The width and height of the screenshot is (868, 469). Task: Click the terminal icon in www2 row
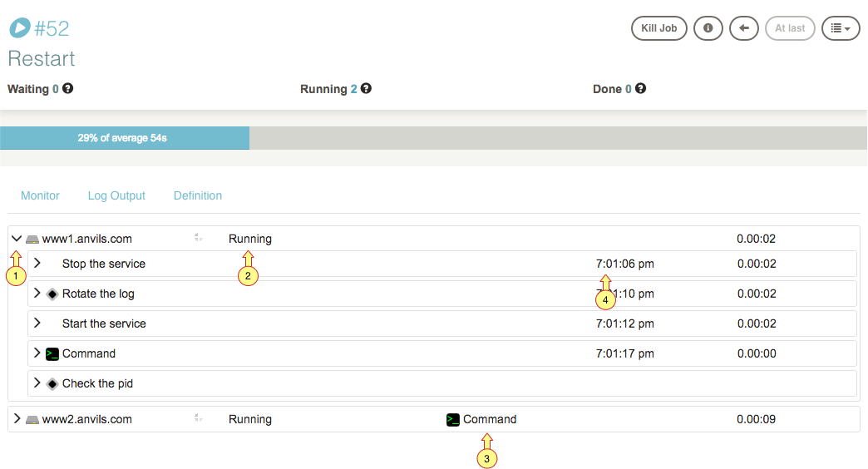pyautogui.click(x=453, y=420)
